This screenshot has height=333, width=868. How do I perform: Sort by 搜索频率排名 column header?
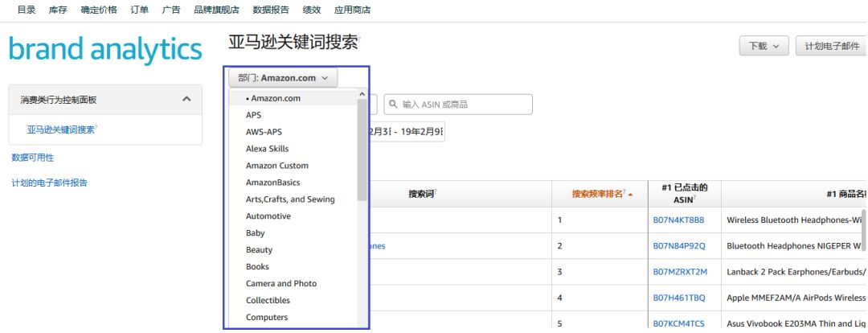(x=598, y=195)
